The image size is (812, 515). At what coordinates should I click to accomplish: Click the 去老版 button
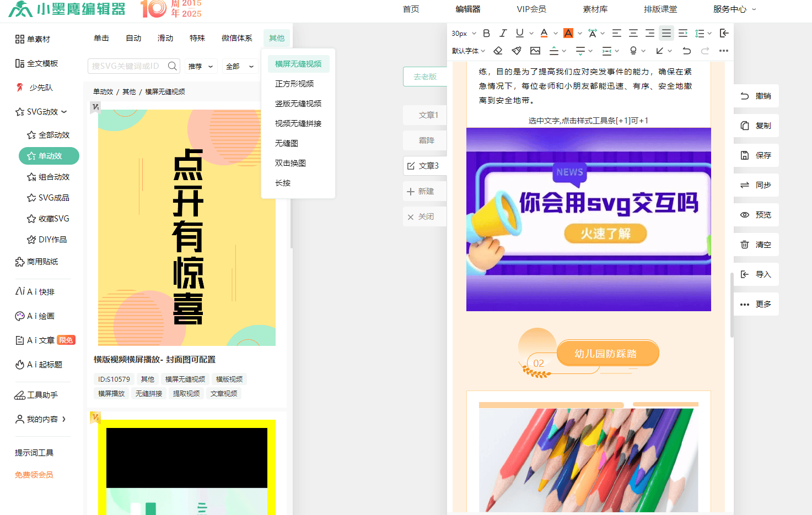click(x=425, y=77)
